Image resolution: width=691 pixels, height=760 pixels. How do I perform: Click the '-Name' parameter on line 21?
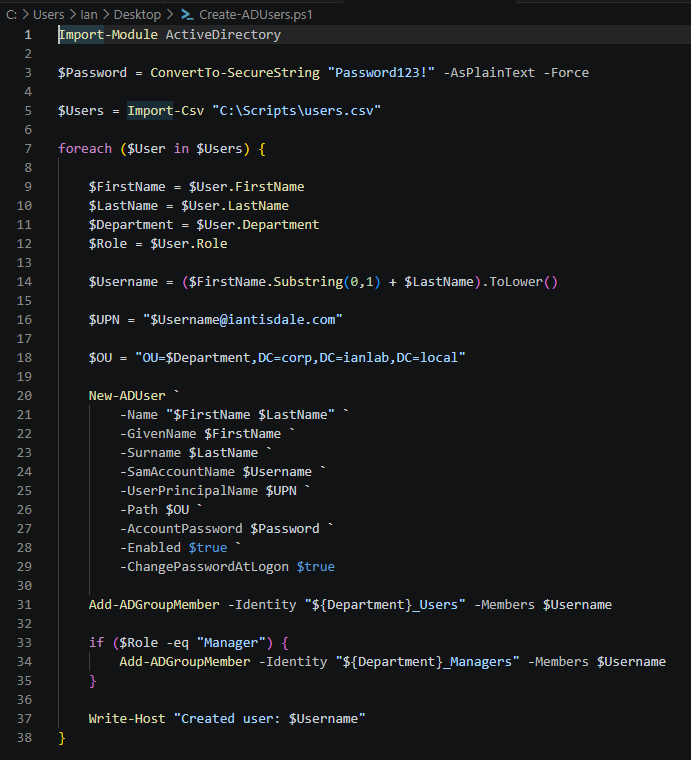(139, 415)
